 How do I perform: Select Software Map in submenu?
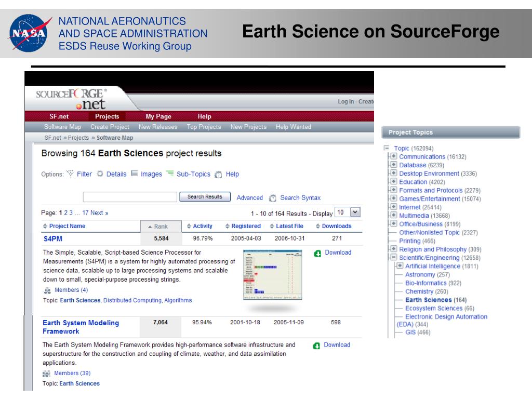62,127
